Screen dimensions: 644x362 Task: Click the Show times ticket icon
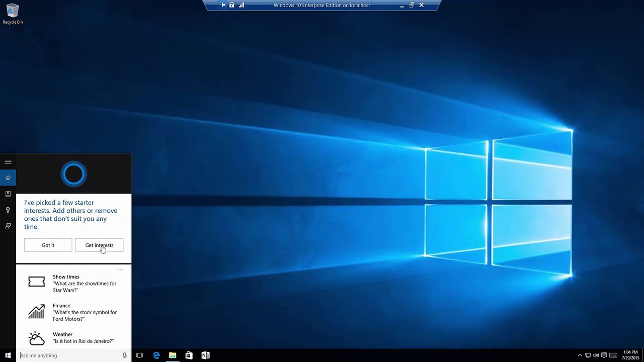pos(36,282)
